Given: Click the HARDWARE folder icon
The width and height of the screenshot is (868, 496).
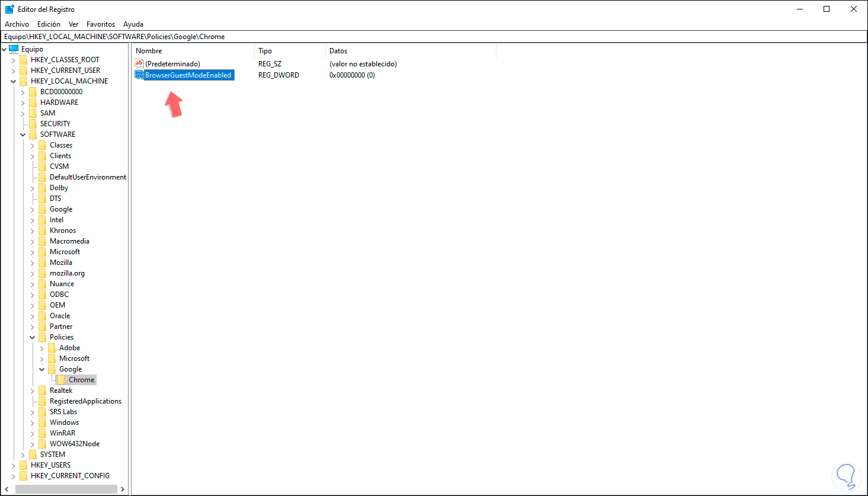Looking at the screenshot, I should pos(33,103).
